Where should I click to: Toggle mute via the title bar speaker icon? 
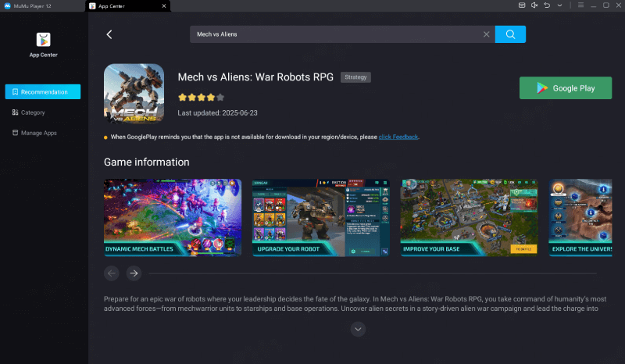[534, 5]
